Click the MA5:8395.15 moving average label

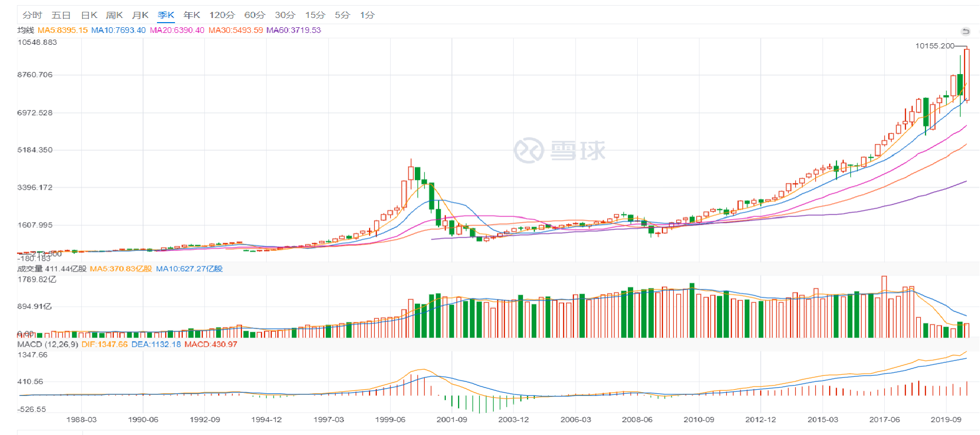click(62, 30)
